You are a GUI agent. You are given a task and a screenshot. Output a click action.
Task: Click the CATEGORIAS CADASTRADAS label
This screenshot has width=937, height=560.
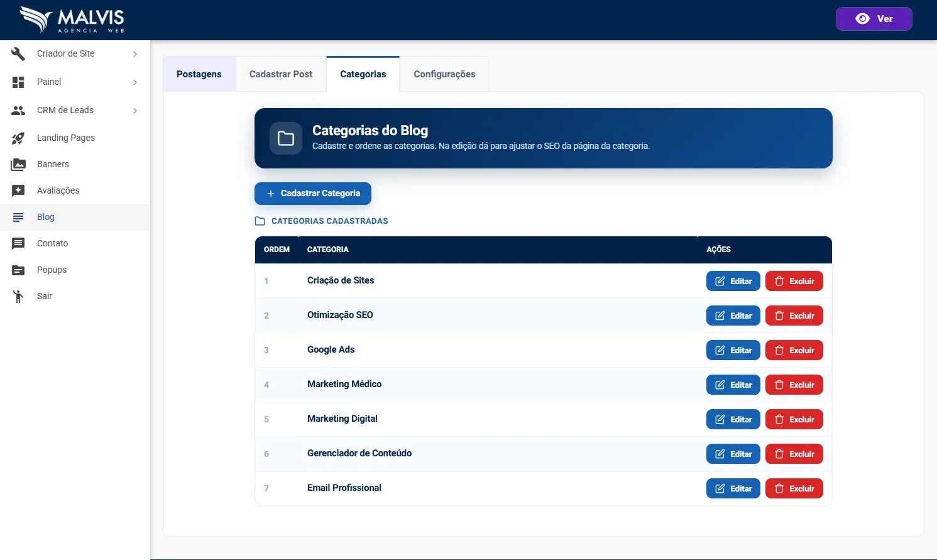[330, 221]
